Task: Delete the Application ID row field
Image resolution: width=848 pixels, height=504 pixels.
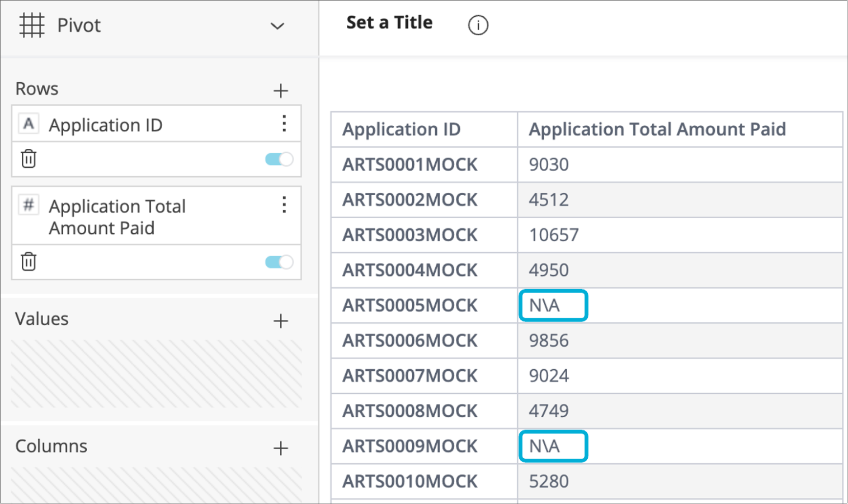Action: [29, 159]
